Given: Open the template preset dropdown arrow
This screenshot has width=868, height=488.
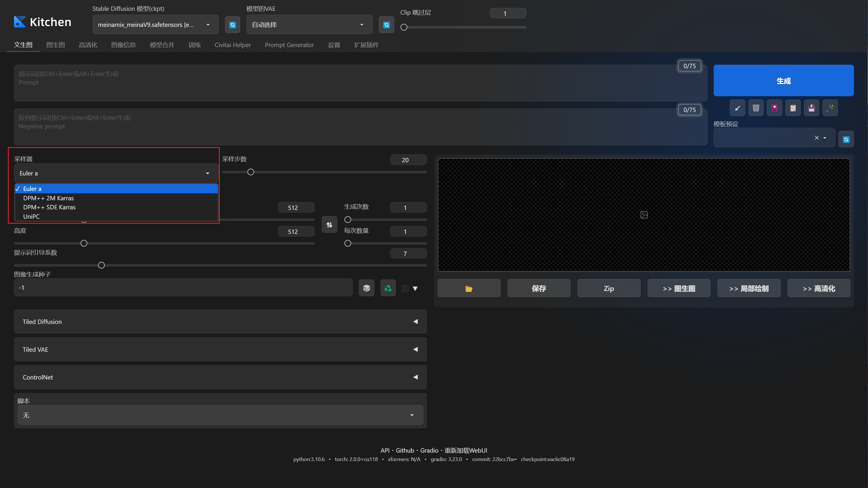Looking at the screenshot, I should pos(824,138).
